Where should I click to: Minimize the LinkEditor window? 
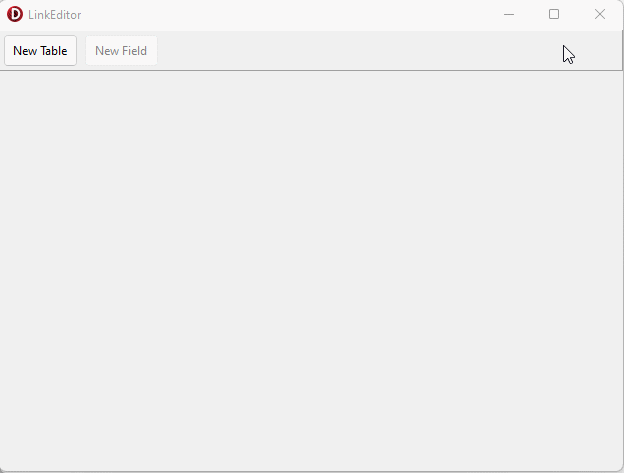pos(509,15)
